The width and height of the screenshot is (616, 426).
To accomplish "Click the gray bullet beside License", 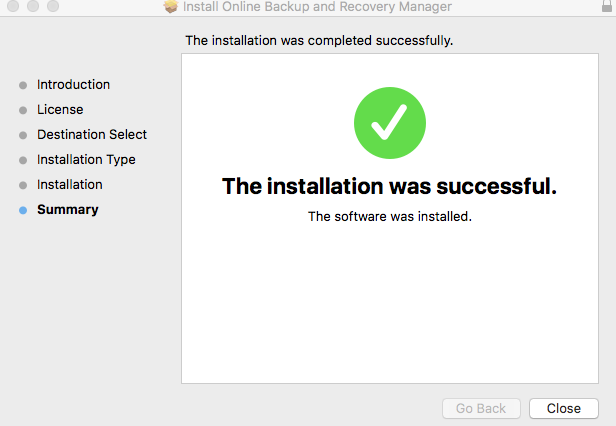I will point(23,110).
